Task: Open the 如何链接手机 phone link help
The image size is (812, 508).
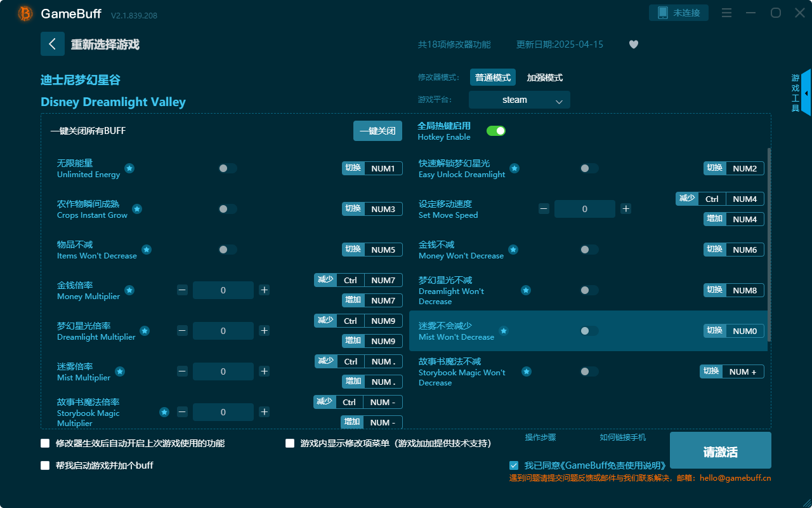Action: point(623,438)
